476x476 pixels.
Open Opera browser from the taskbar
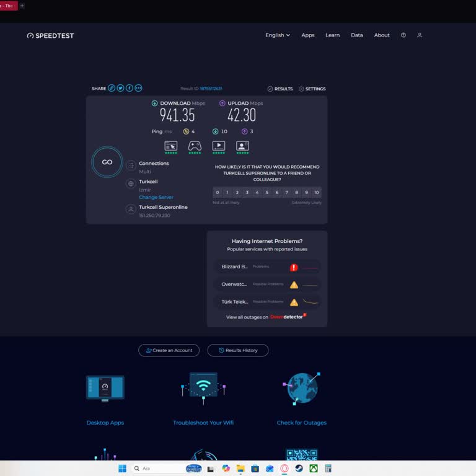[x=284, y=469]
